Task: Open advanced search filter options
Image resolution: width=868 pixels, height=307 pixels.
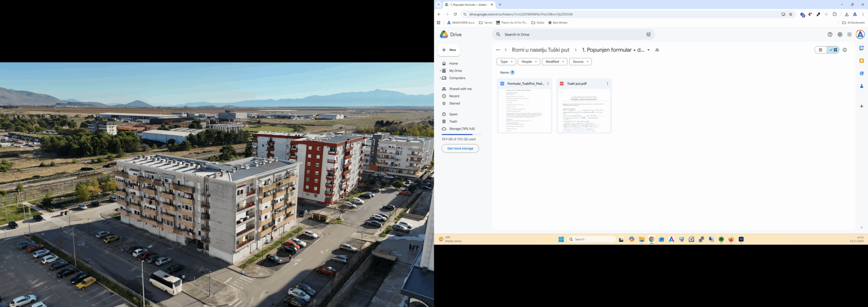Action: coord(648,34)
